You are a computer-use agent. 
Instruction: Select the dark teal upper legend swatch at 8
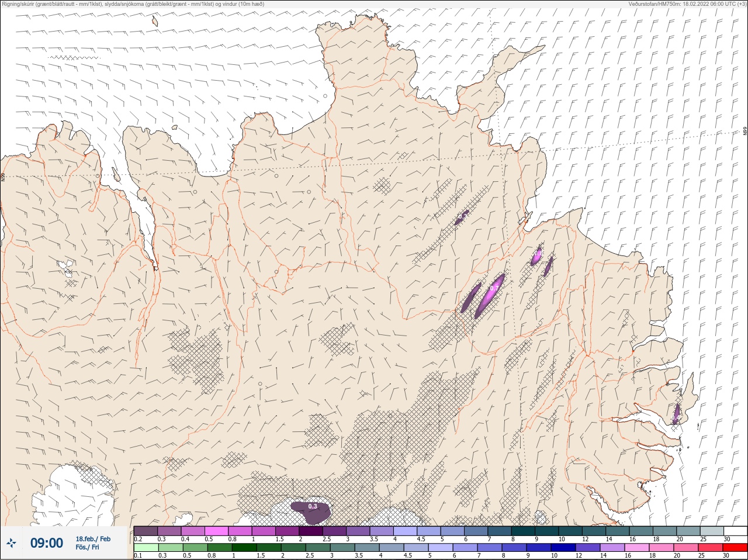coord(524,531)
